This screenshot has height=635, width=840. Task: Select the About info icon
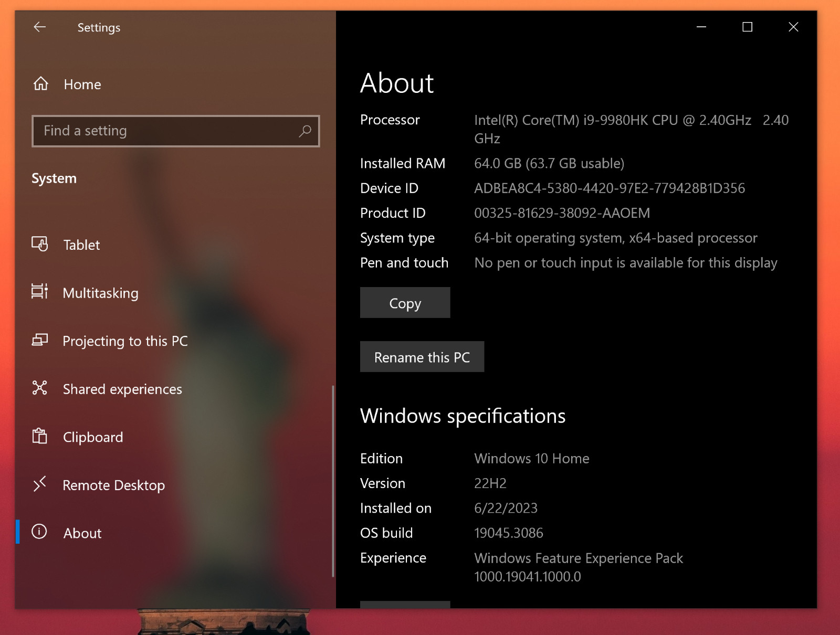coord(39,532)
